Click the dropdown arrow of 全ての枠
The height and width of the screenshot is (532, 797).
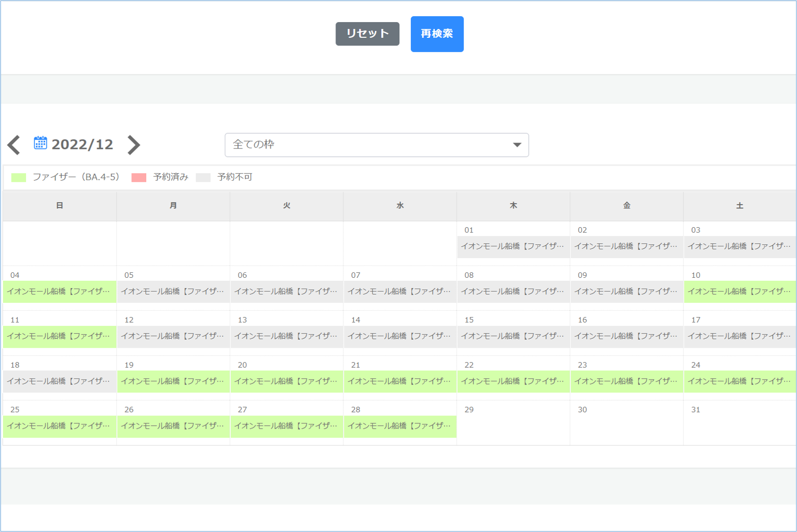517,145
